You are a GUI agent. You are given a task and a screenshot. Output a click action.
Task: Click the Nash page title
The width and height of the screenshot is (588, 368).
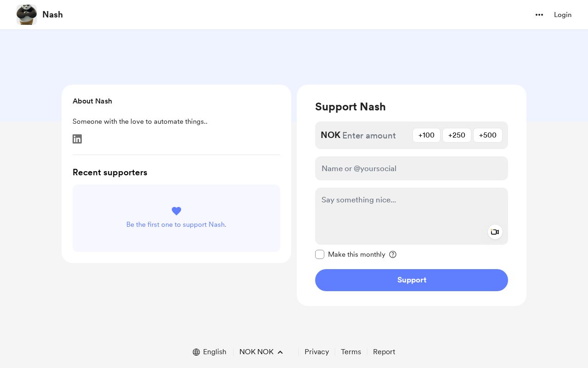pos(52,15)
